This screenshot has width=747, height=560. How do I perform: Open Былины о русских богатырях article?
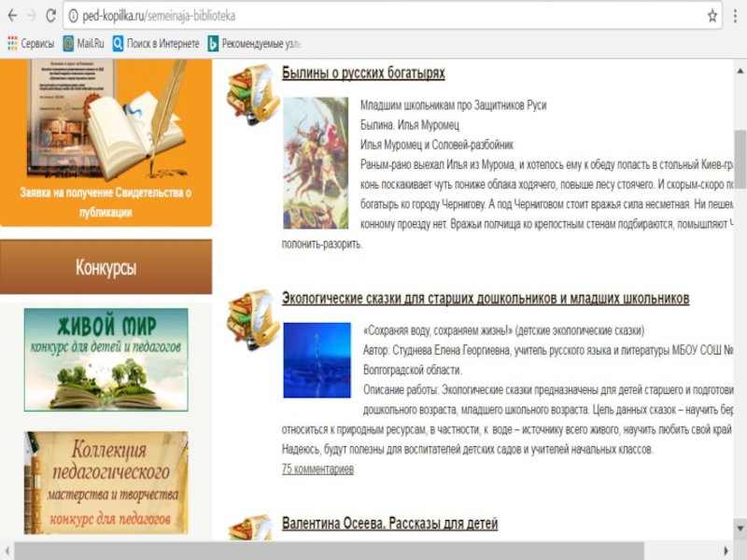point(363,73)
